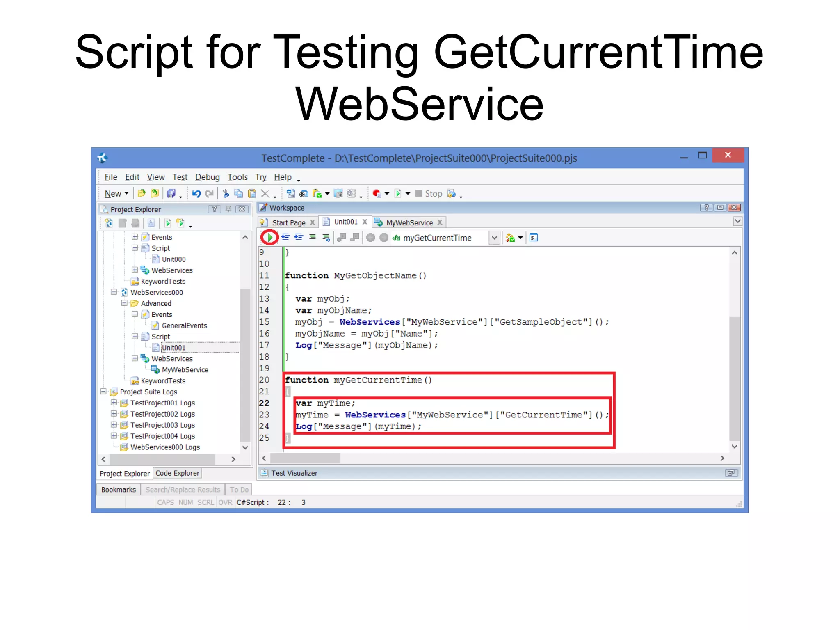Screen dimensions: 840x630
Task: Open the Search/Replace Results tab
Action: point(183,490)
